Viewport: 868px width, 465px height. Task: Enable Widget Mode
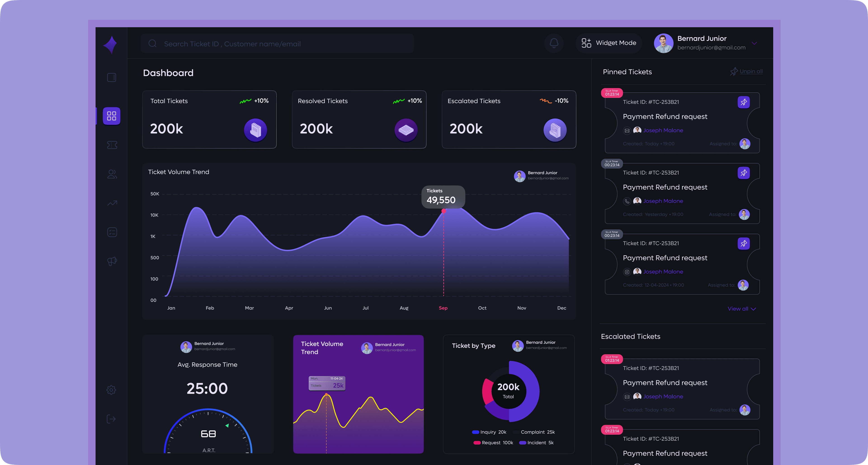(x=609, y=43)
